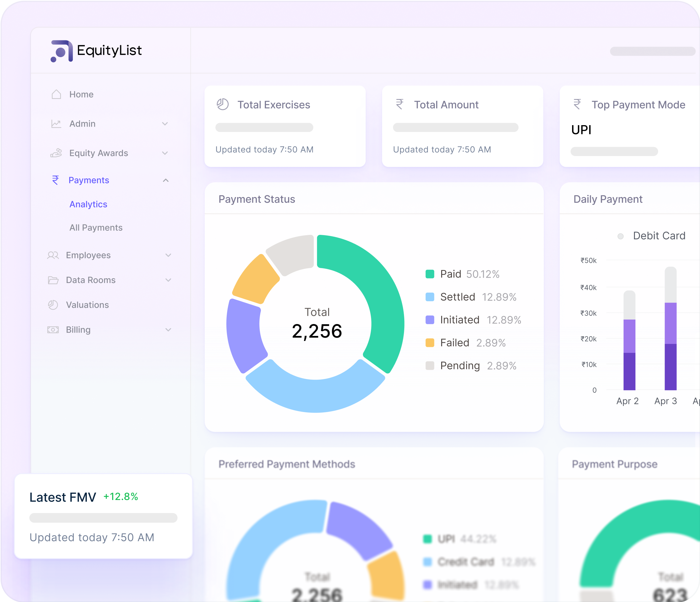Open the Valuations menu item
The height and width of the screenshot is (602, 700).
pyautogui.click(x=87, y=305)
